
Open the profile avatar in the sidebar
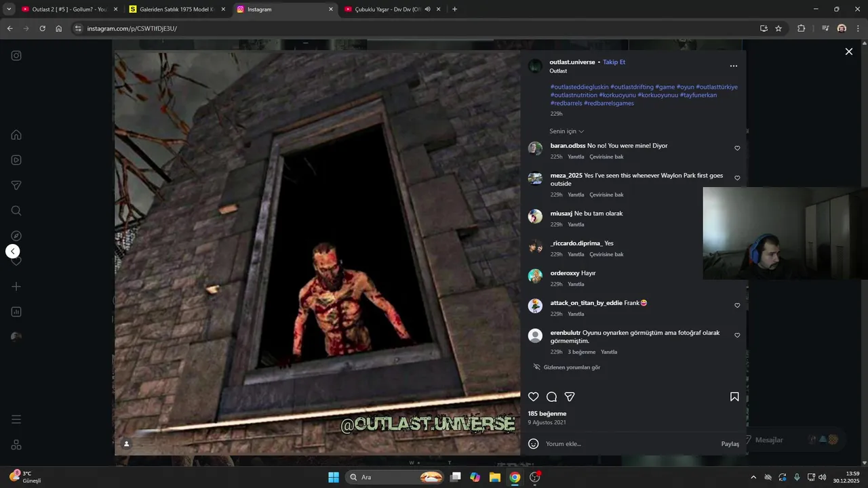click(16, 337)
